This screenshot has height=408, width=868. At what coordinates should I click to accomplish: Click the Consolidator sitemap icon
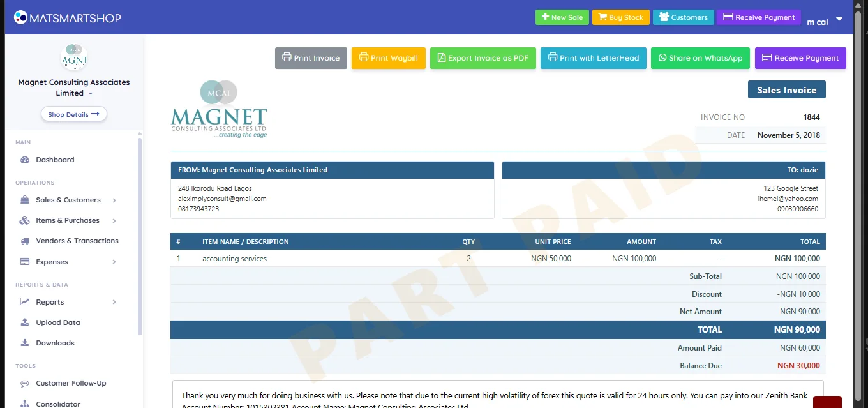[x=25, y=404]
